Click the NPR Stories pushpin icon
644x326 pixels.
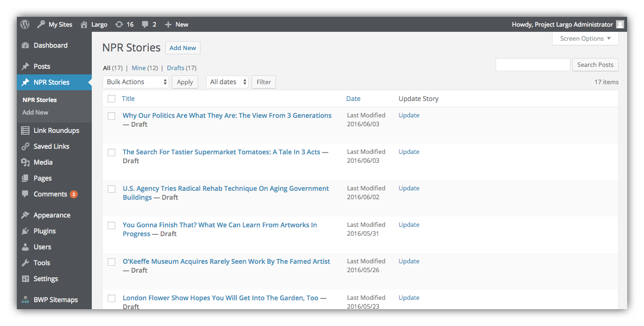(x=25, y=82)
